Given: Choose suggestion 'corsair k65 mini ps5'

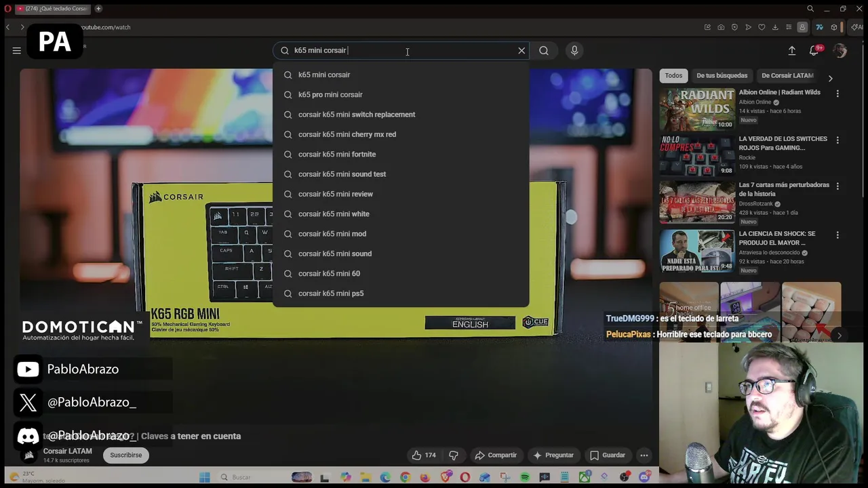Looking at the screenshot, I should coord(401,293).
